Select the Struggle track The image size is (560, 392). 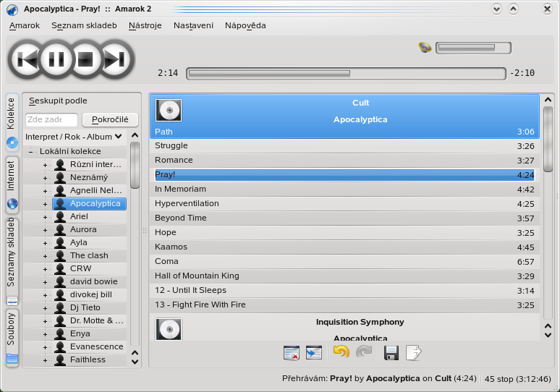[x=344, y=146]
